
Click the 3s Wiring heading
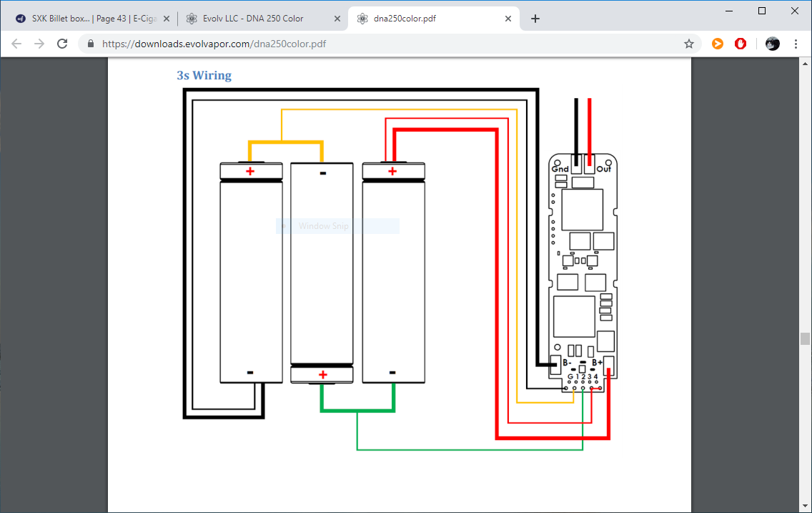pyautogui.click(x=204, y=75)
